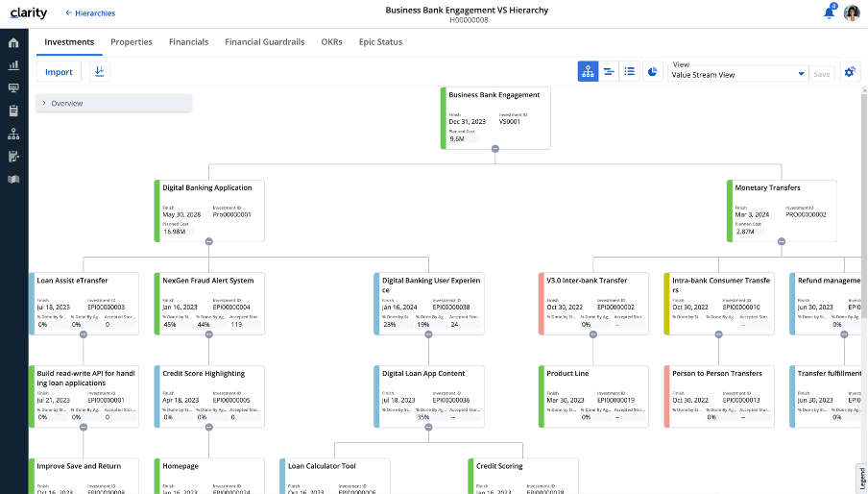The height and width of the screenshot is (494, 868).
Task: Click planned cost value 16.98M
Action: click(175, 232)
